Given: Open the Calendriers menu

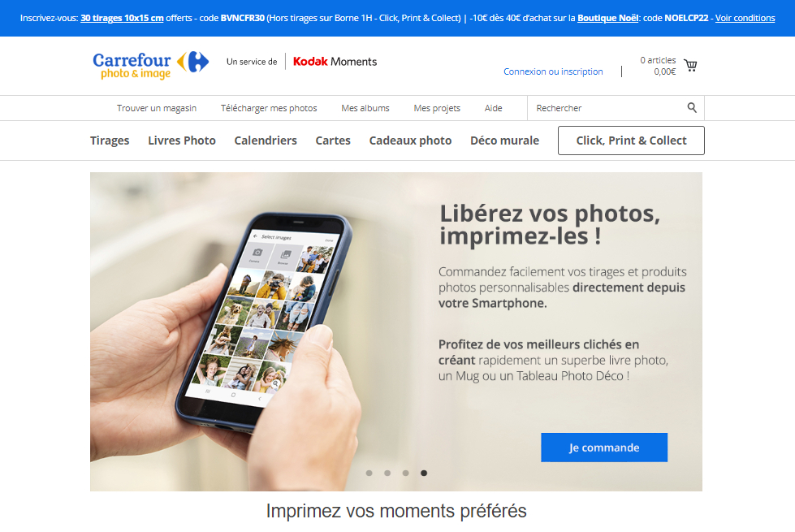Looking at the screenshot, I should [266, 141].
